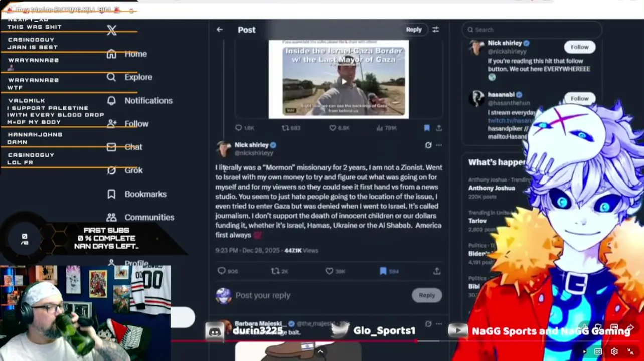Repost the main post with 2K reposts
The height and width of the screenshot is (361, 644).
click(x=275, y=271)
